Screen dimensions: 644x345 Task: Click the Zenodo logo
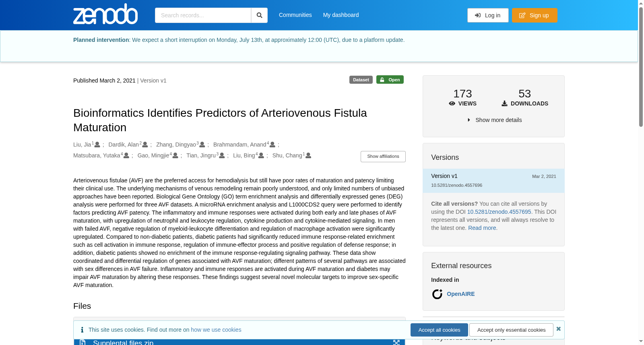tap(105, 14)
